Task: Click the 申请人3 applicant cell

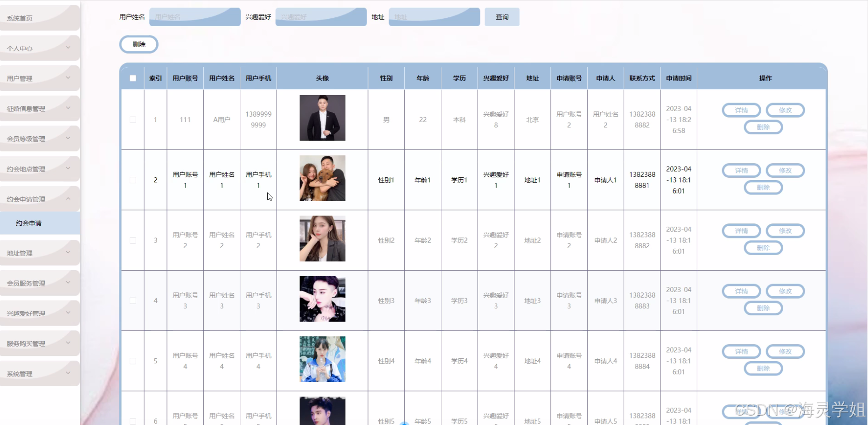Action: point(605,301)
